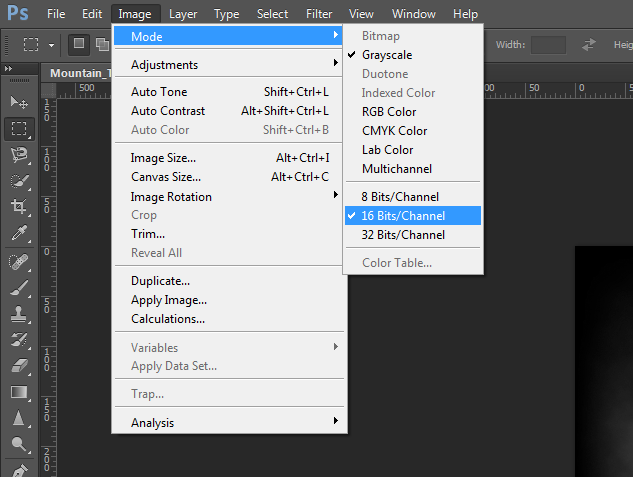Toggle Grayscale mode

[x=413, y=55]
